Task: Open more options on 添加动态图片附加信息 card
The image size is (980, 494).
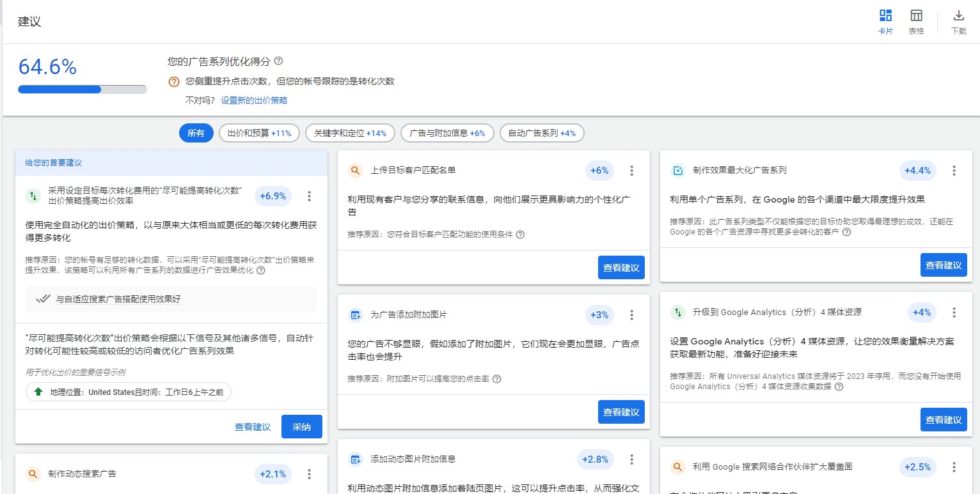Action: pyautogui.click(x=631, y=459)
